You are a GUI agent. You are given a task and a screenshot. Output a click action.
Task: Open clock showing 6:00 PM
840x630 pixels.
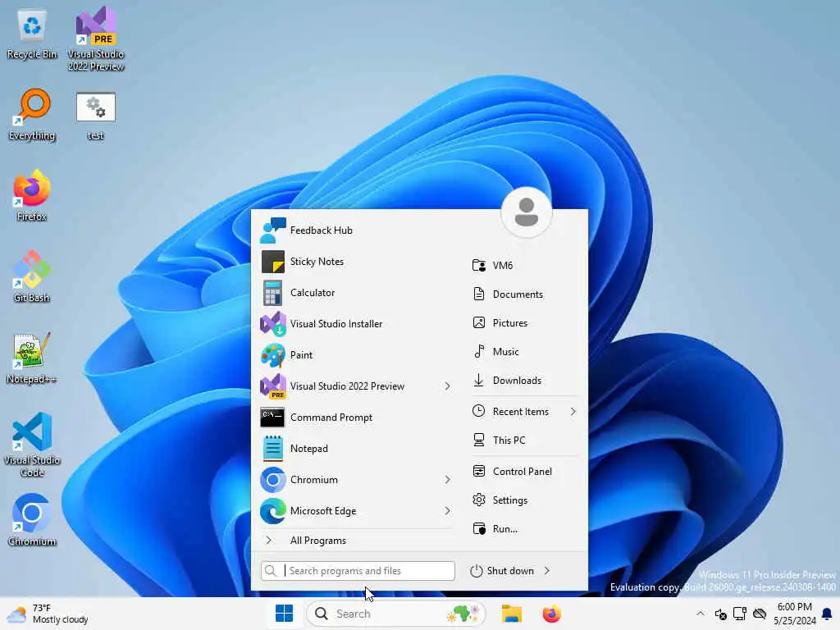[x=794, y=614]
